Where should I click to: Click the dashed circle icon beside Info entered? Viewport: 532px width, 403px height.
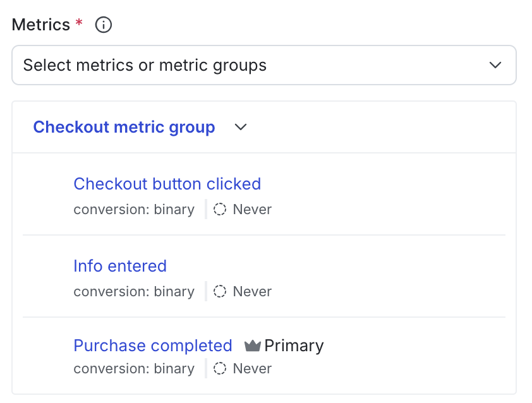pos(219,291)
